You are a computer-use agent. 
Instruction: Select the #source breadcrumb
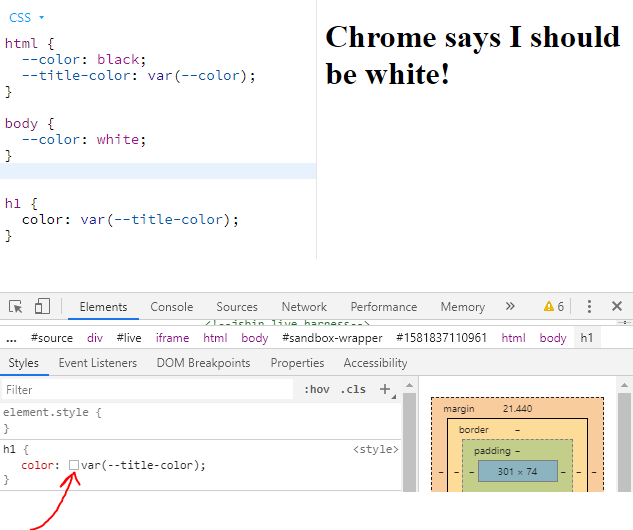(52, 338)
